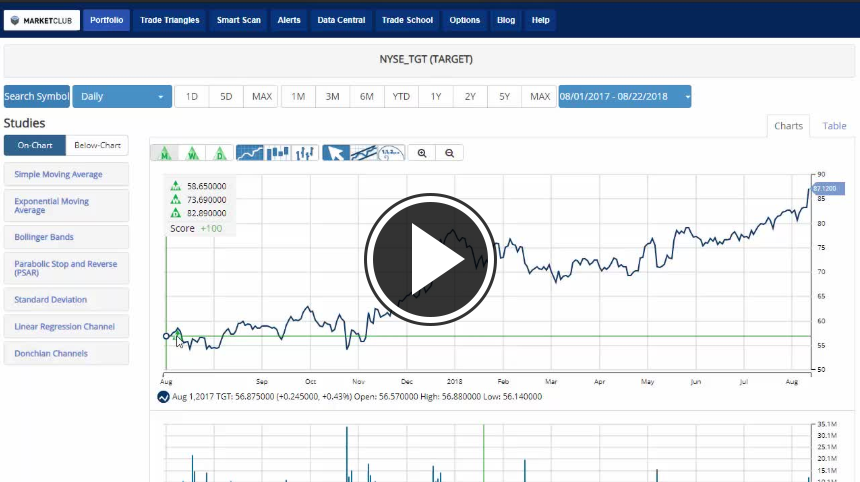Toggle the Monthly trade triangle icon
The height and width of the screenshot is (482, 860).
165,153
